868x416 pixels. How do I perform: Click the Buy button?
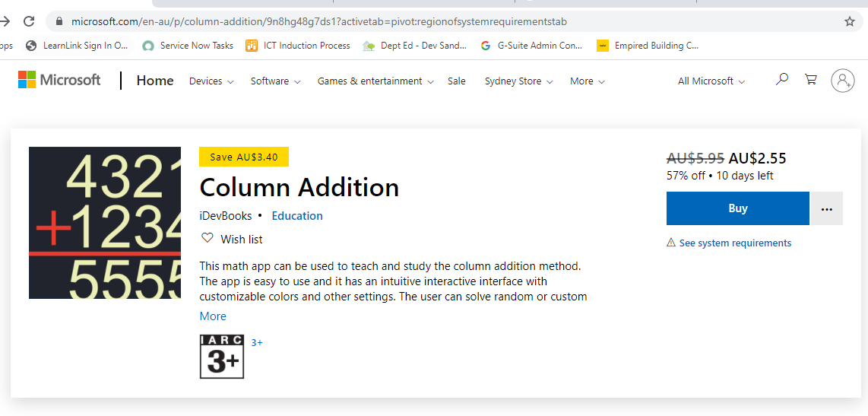pos(738,208)
